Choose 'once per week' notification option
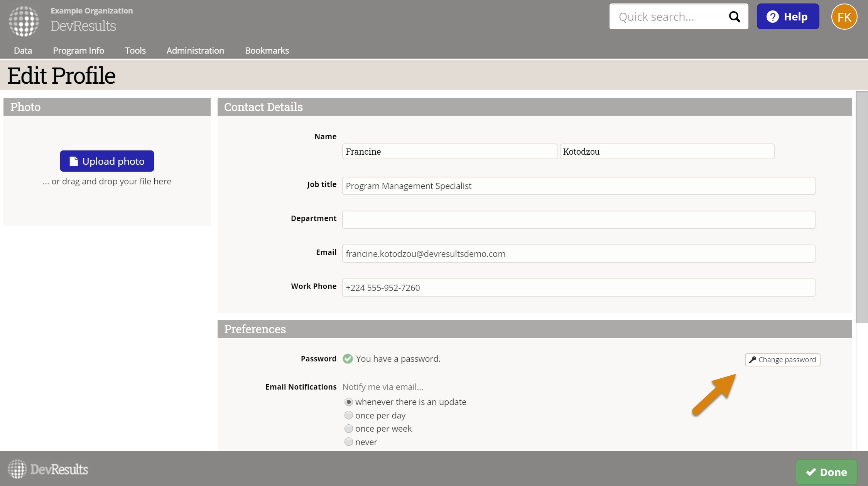868x486 pixels. pyautogui.click(x=348, y=429)
